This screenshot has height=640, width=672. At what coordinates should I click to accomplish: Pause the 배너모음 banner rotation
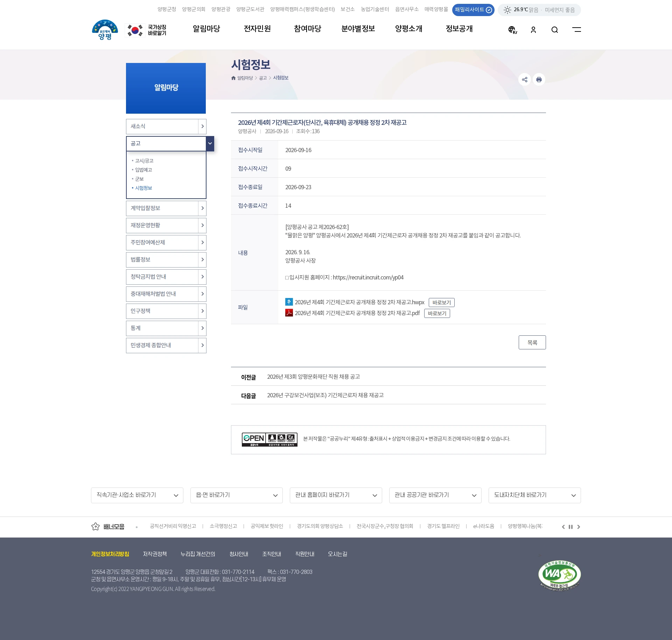(x=570, y=527)
